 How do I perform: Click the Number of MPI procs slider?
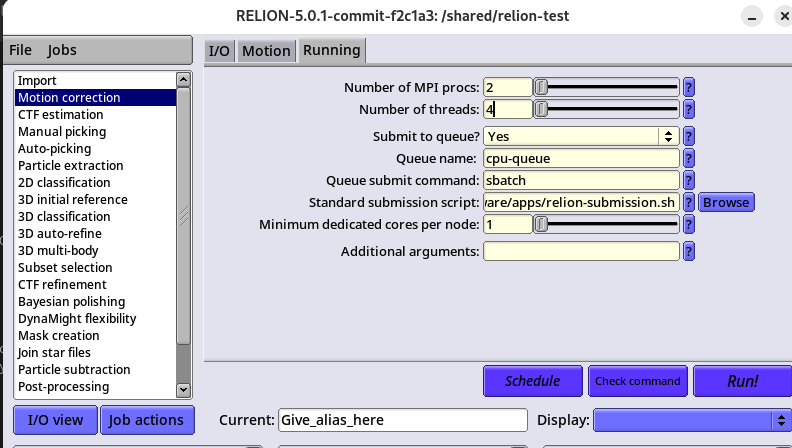tap(607, 87)
